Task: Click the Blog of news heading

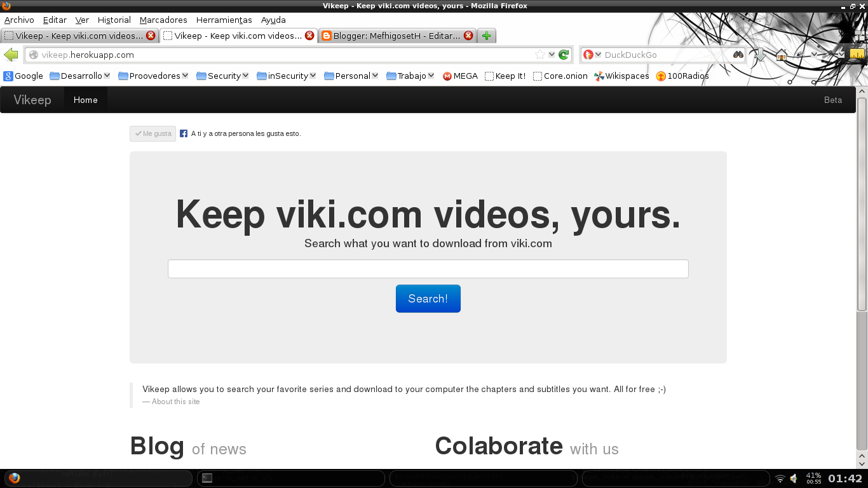Action: 188,446
